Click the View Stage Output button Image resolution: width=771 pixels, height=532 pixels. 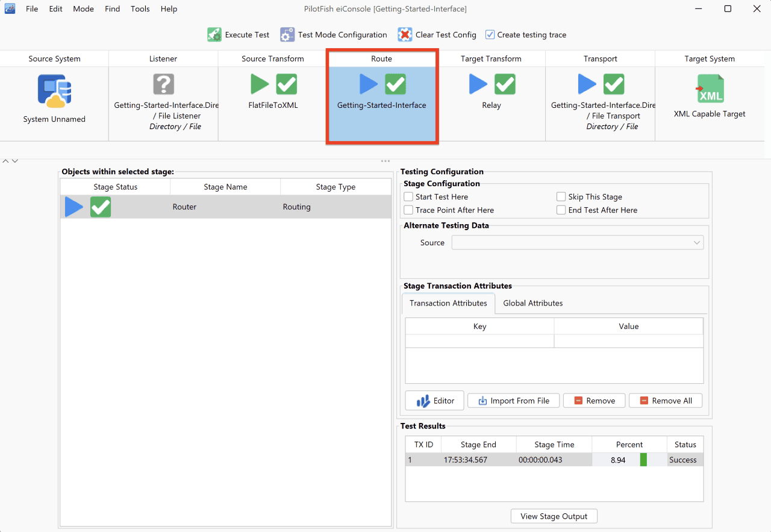point(554,516)
